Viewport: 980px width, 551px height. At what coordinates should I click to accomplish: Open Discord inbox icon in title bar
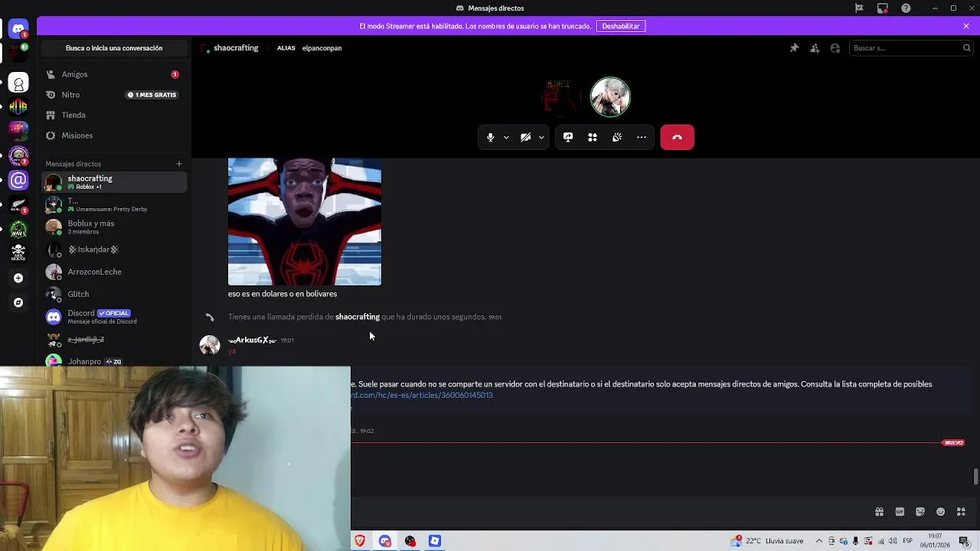click(x=883, y=8)
